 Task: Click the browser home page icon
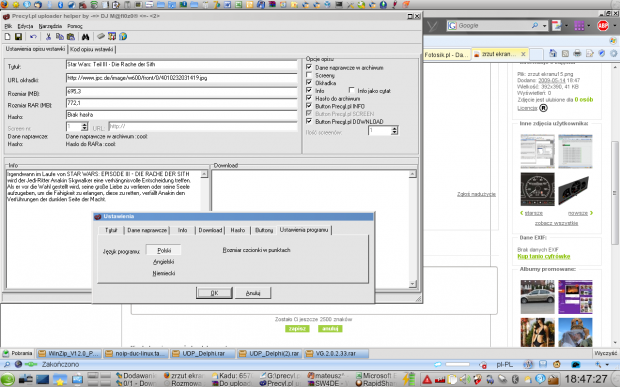(x=553, y=53)
